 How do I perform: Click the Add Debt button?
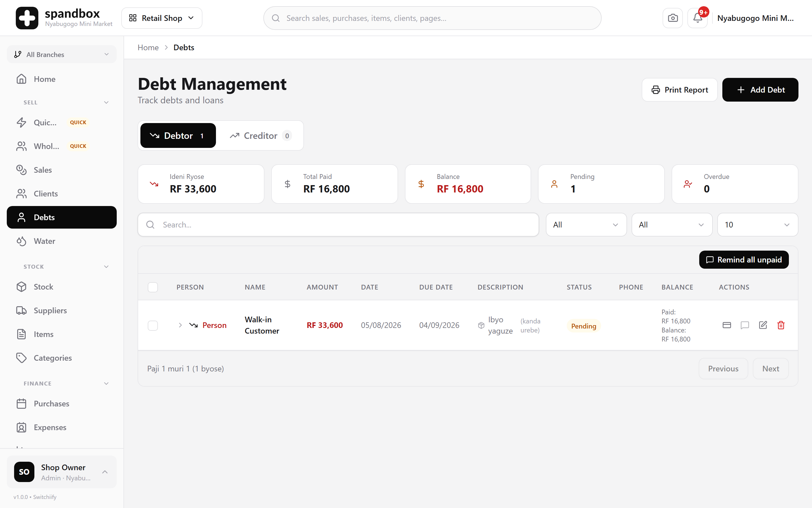pos(760,90)
